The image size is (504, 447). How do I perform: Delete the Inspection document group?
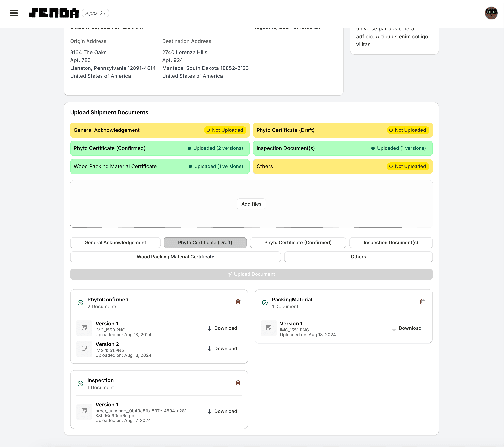pos(238,382)
